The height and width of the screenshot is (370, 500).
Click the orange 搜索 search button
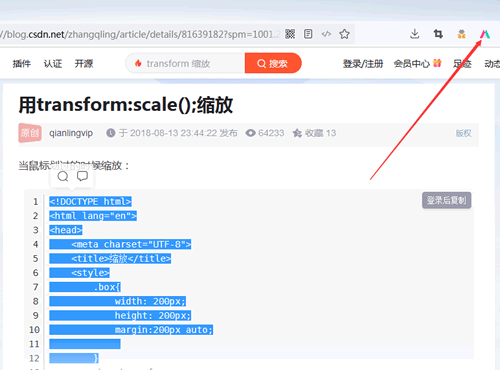click(273, 63)
